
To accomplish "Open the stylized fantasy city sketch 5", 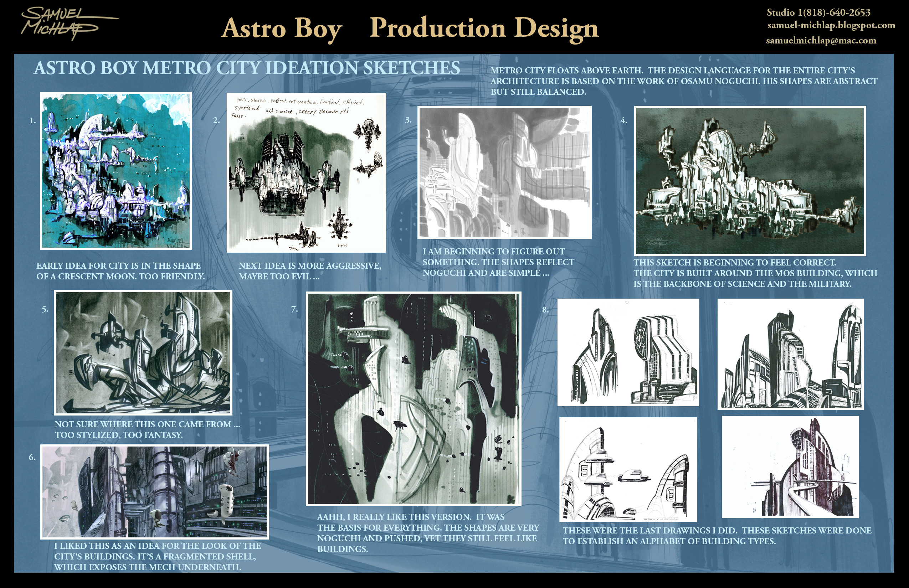I will [143, 352].
